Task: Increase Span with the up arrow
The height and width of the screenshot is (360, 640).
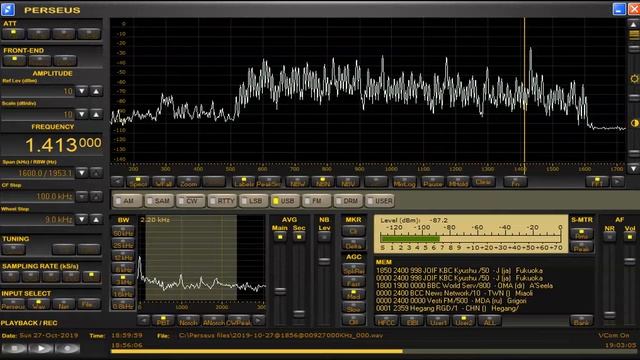Action: coord(96,173)
